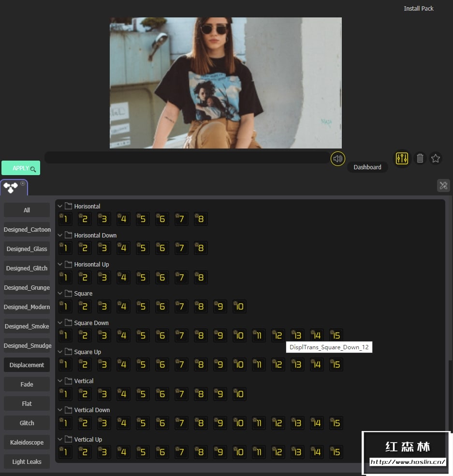Select preset 6 in Horisontal Up folder
453x476 pixels.
162,277
